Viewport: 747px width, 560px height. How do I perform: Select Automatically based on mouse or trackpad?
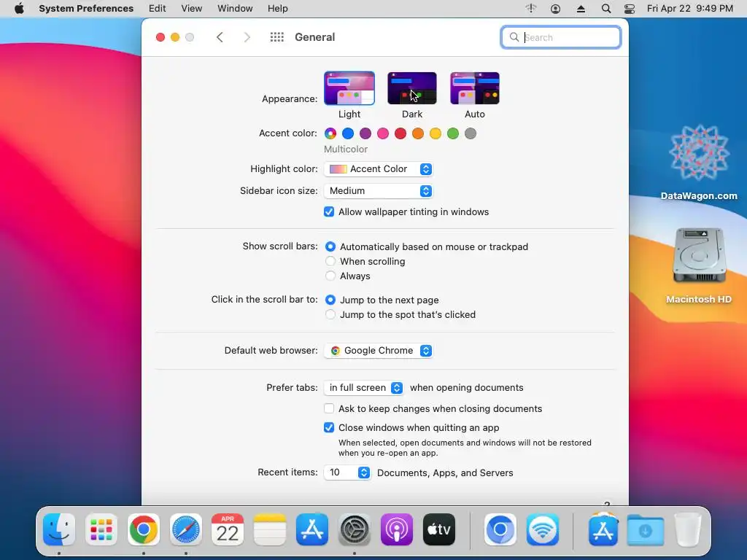[330, 246]
